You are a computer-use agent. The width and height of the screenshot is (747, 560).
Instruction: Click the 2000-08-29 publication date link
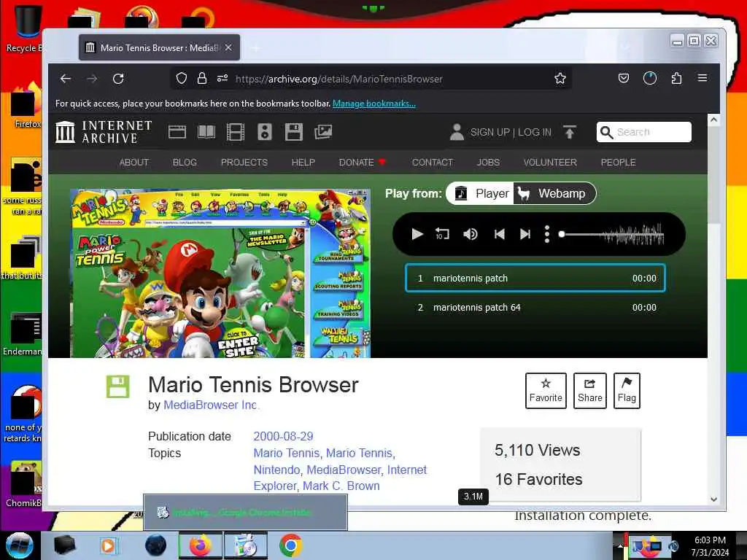[284, 436]
